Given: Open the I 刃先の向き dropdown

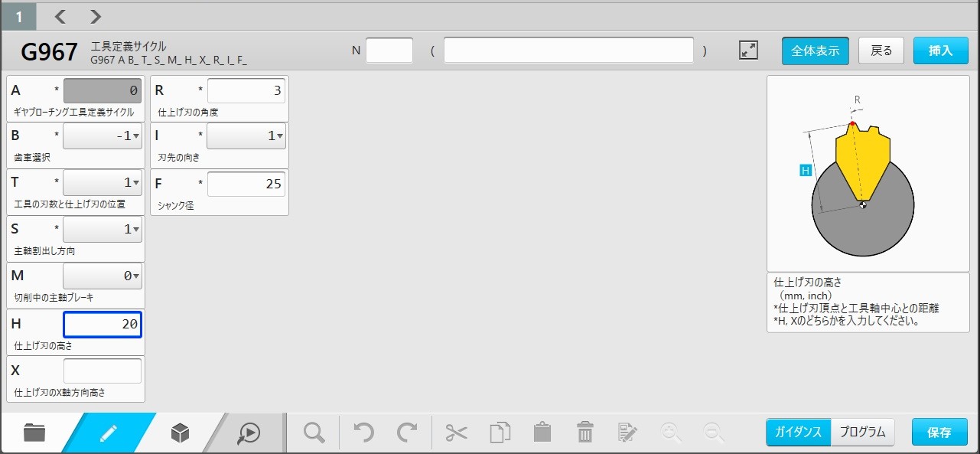Looking at the screenshot, I should click(246, 136).
